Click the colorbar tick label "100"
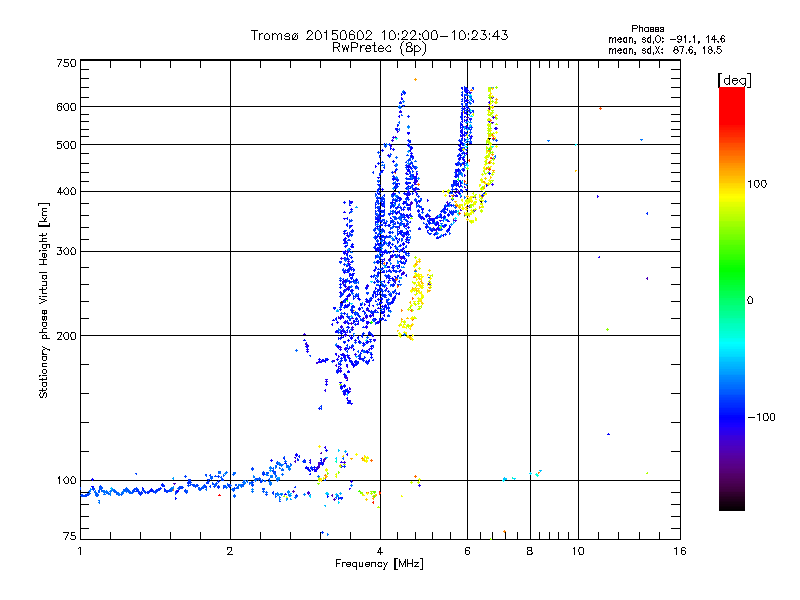This screenshot has height=600, width=800. pos(757,184)
